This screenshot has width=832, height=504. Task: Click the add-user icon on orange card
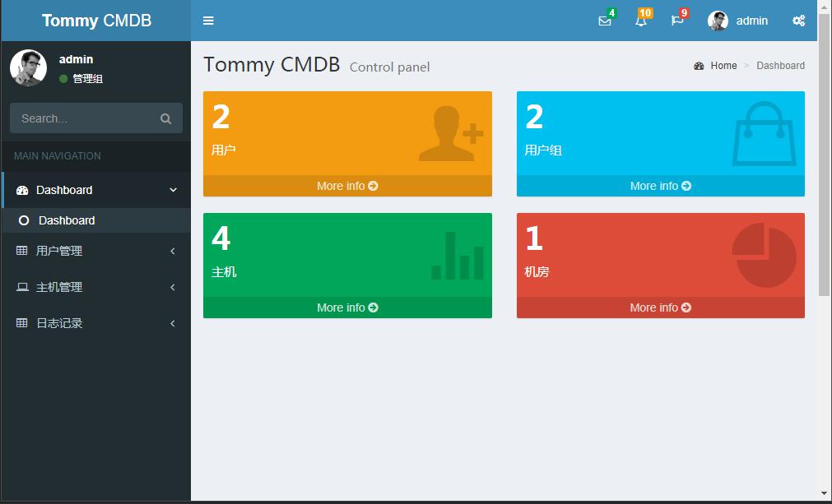pyautogui.click(x=449, y=133)
